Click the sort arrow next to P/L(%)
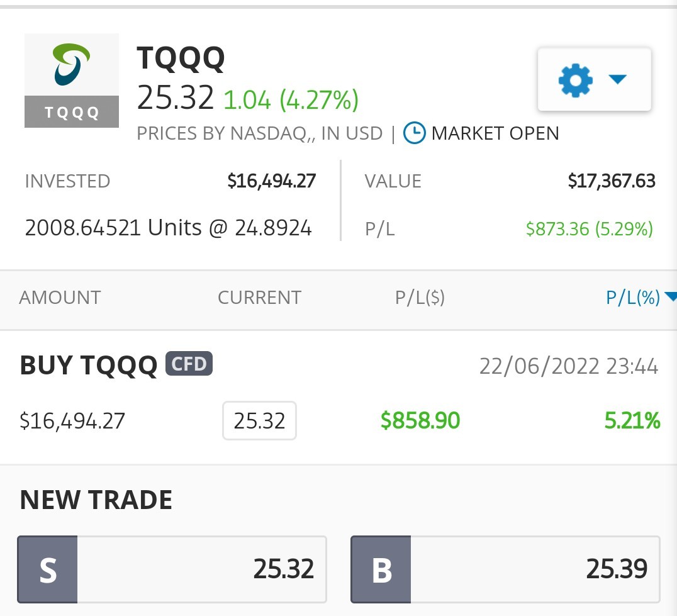 [x=671, y=296]
